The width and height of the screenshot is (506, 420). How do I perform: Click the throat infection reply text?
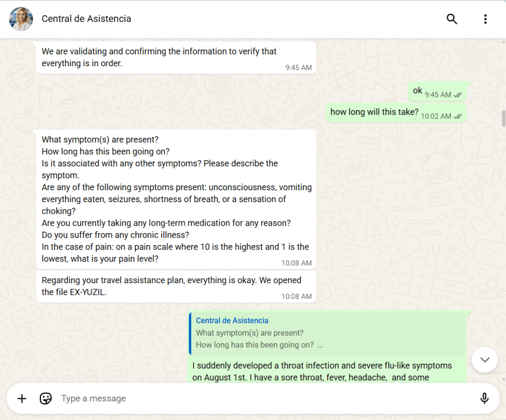(x=322, y=372)
